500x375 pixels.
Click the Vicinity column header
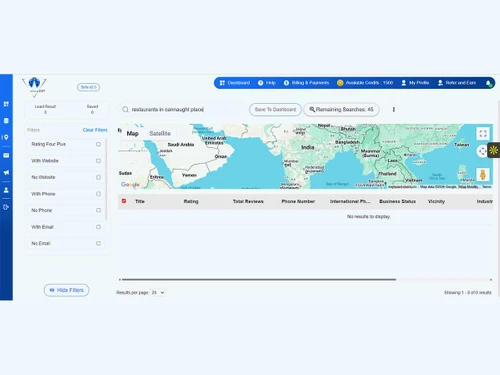[x=436, y=201]
